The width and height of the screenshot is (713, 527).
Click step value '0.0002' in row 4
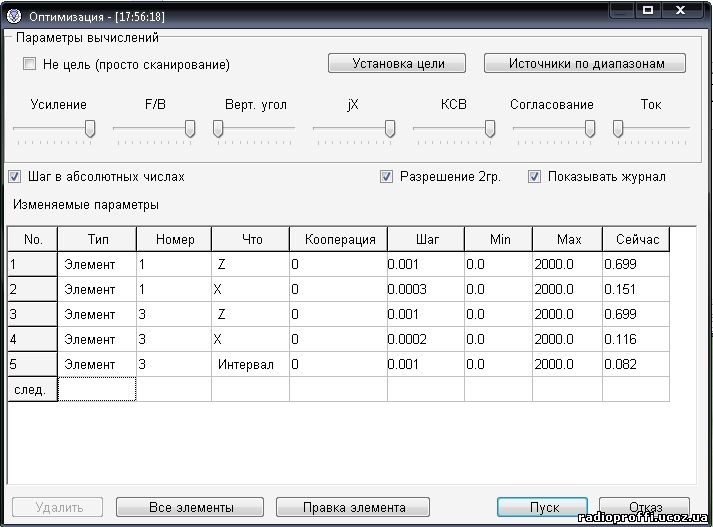[426, 339]
